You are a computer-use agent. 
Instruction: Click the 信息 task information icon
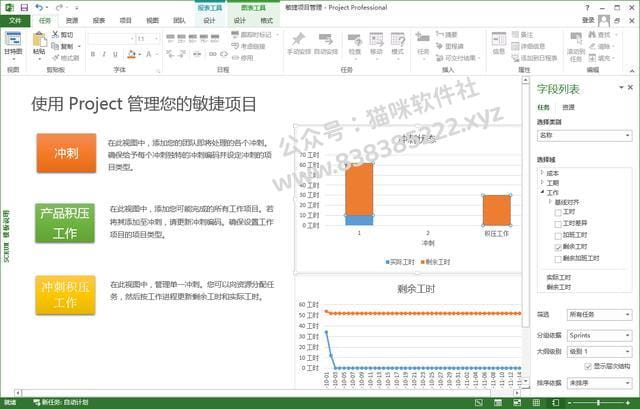click(499, 39)
